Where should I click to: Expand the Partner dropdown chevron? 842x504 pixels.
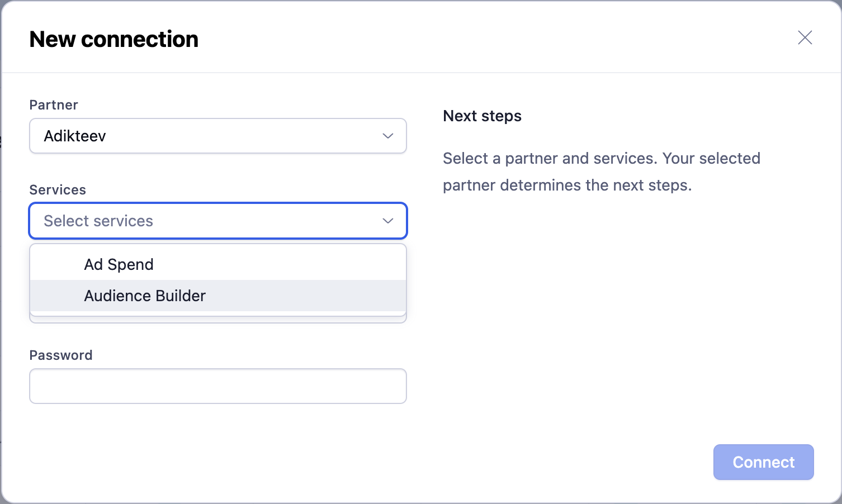click(387, 136)
